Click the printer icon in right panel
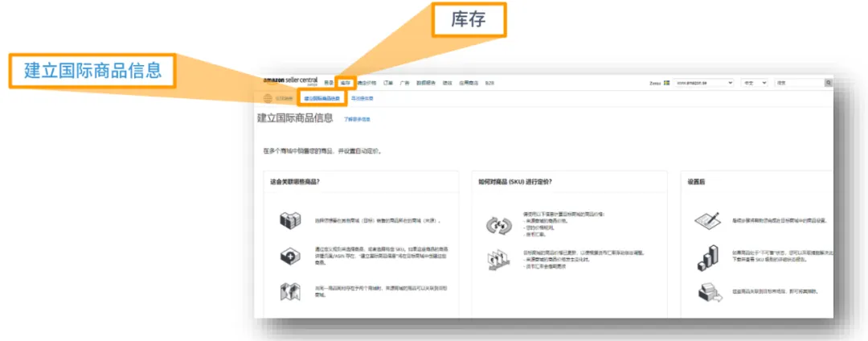The height and width of the screenshot is (341, 868). coord(706,293)
